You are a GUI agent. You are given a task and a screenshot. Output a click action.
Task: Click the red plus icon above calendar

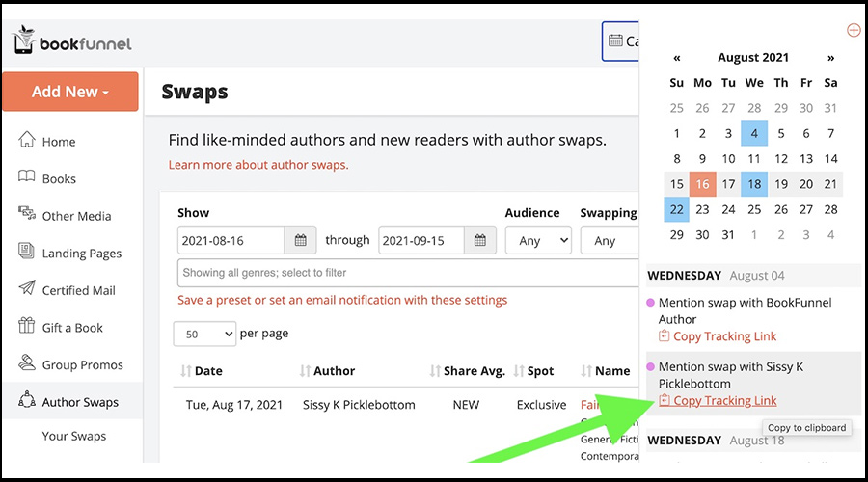[x=853, y=31]
